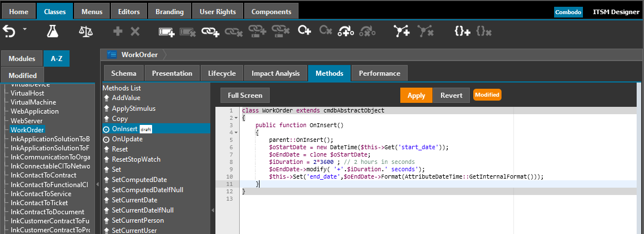
Task: Switch class list to A-Z view
Action: click(x=57, y=58)
